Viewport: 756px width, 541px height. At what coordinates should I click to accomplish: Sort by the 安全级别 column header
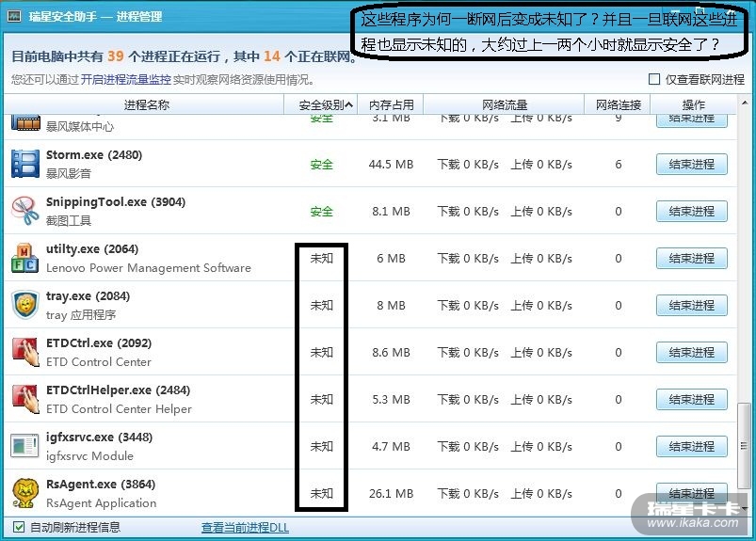(321, 104)
